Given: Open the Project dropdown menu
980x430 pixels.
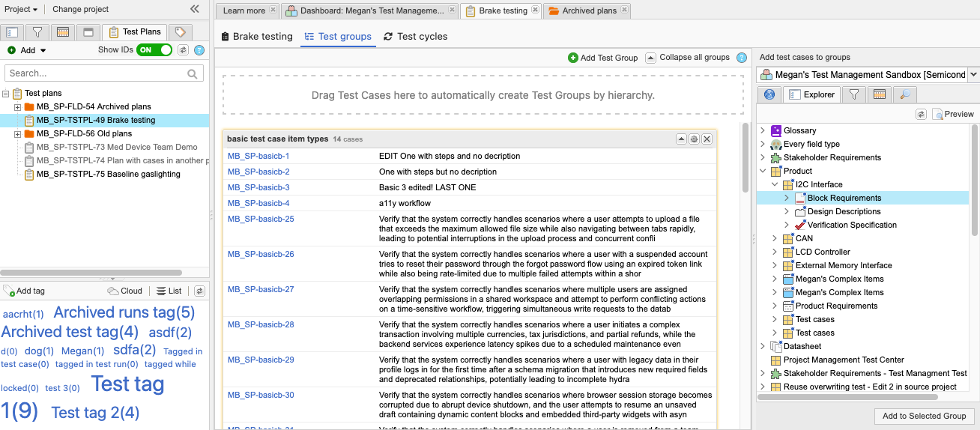Looking at the screenshot, I should [x=21, y=9].
